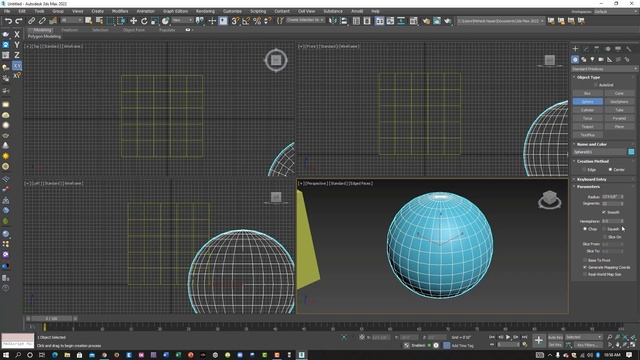Image resolution: width=640 pixels, height=360 pixels.
Task: Open the Utilities wrench panel tab
Action: point(629,49)
